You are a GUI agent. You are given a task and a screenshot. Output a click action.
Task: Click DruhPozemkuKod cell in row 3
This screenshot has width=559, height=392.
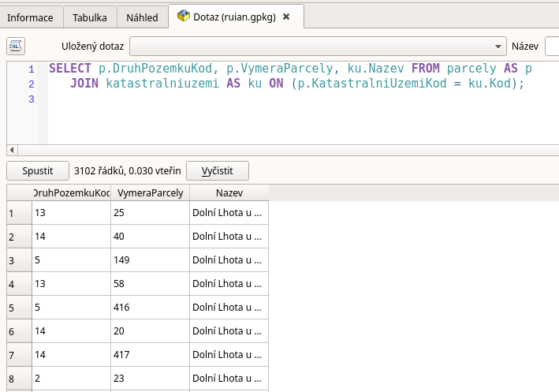pyautogui.click(x=71, y=260)
